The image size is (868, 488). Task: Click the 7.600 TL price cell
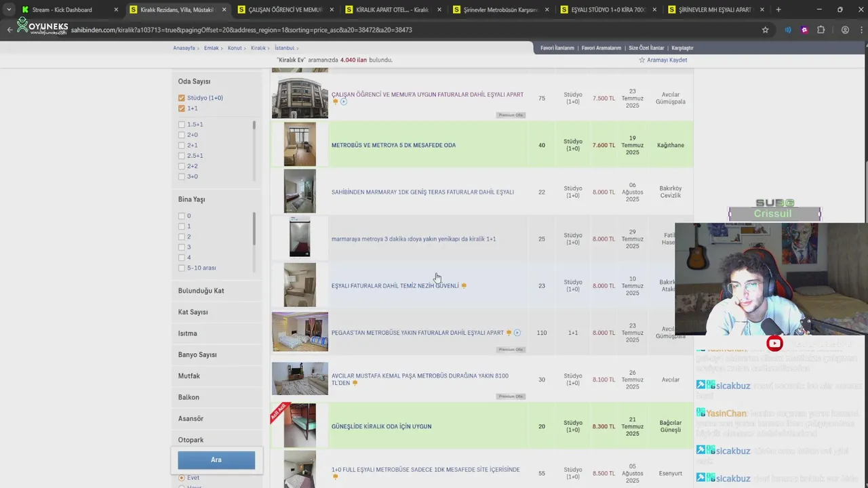[604, 145]
